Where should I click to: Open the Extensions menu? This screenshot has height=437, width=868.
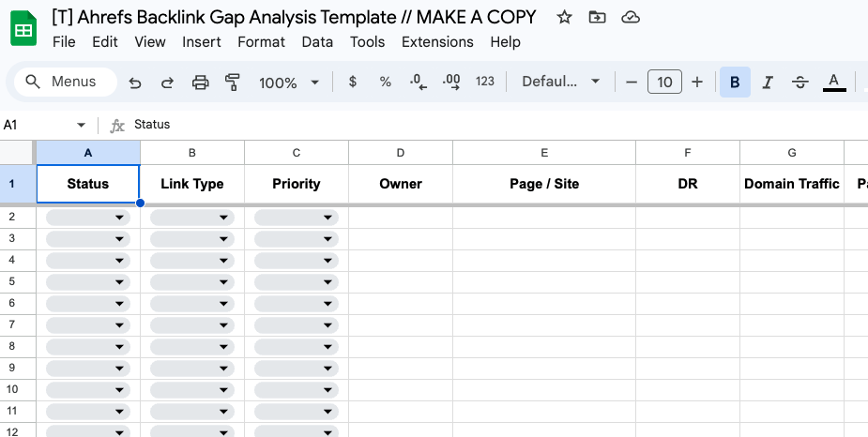(437, 42)
